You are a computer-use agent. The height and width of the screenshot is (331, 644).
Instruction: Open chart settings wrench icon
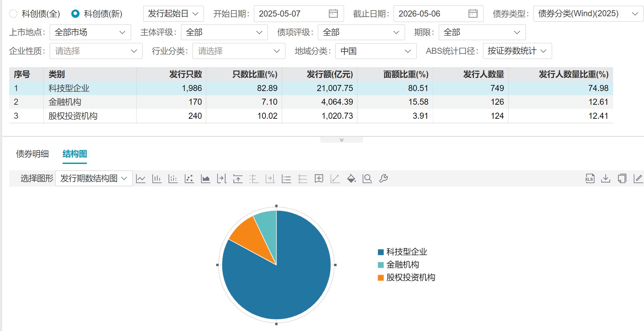click(x=383, y=179)
